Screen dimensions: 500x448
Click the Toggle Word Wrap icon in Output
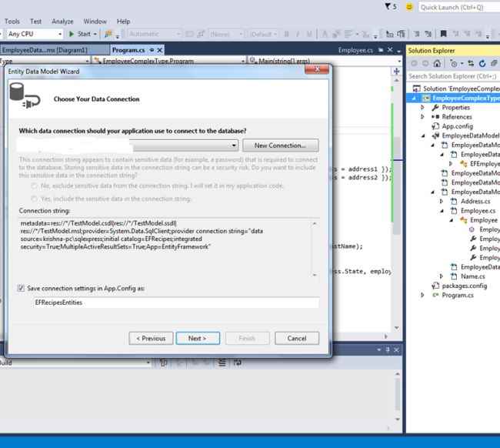(238, 363)
